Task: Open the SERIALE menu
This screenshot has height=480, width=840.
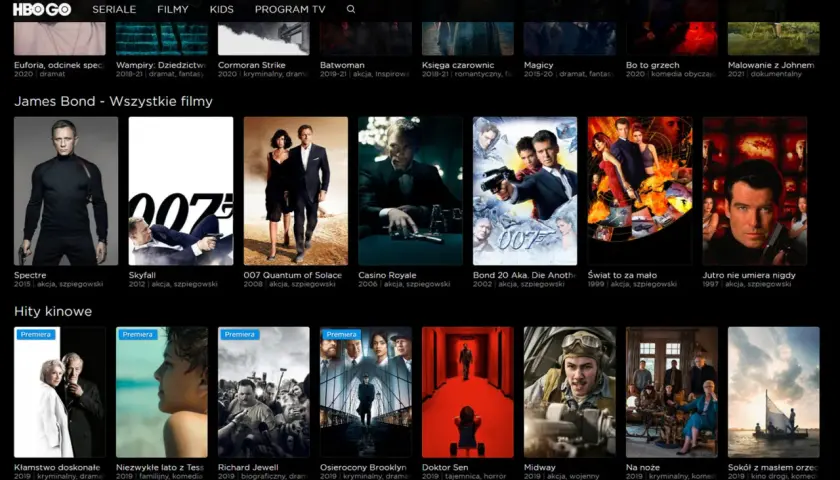Action: tap(114, 9)
